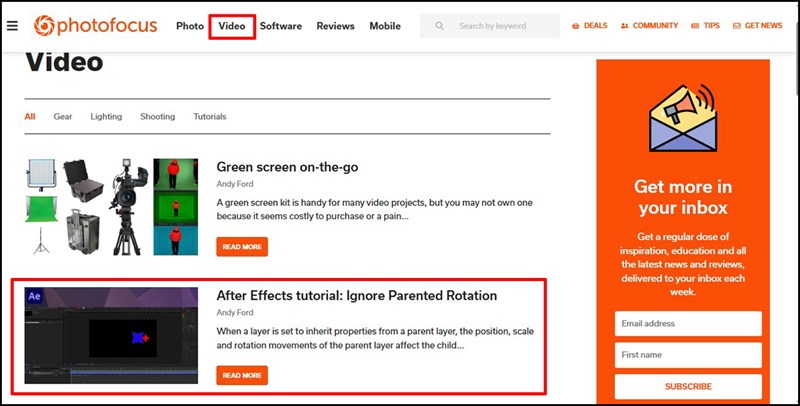Go to the COMMUNITY link
Viewport: 800px width, 406px height.
655,26
